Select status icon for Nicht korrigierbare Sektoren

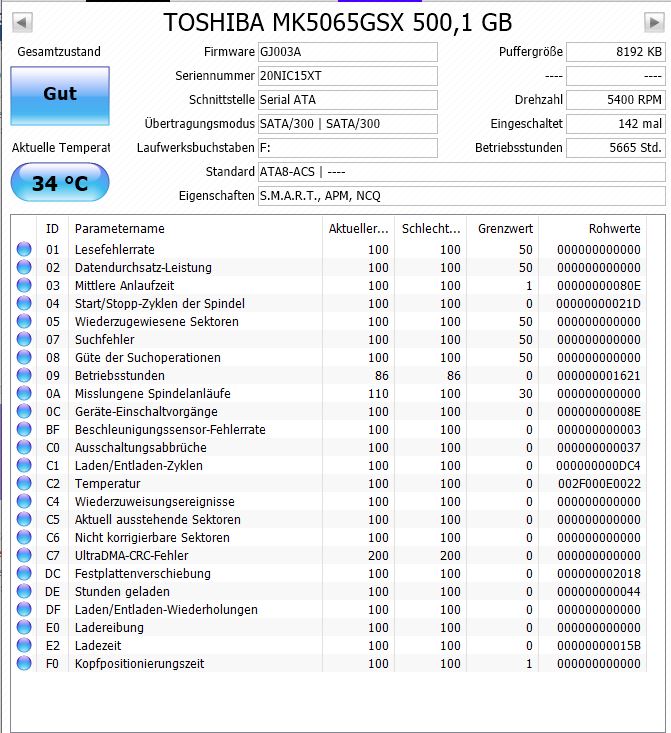tap(24, 537)
